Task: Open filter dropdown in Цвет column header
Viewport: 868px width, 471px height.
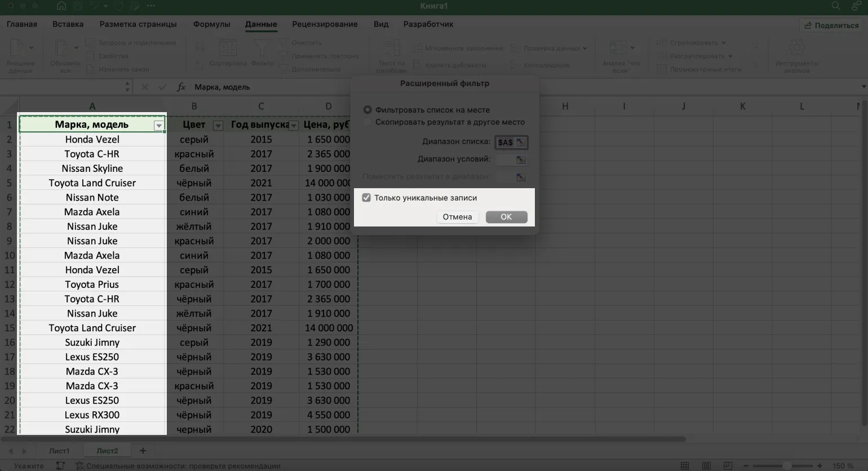Action: pos(218,126)
